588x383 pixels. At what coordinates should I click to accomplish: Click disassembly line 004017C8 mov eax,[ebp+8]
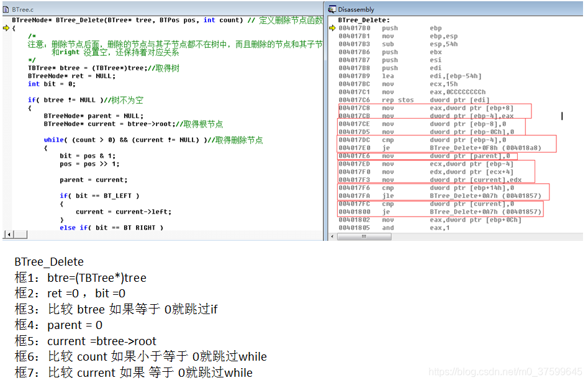426,108
